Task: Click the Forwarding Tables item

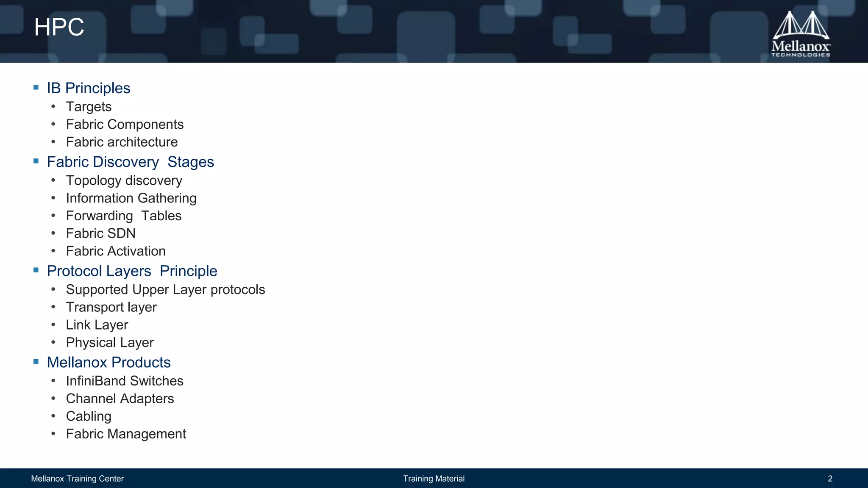Action: (123, 216)
